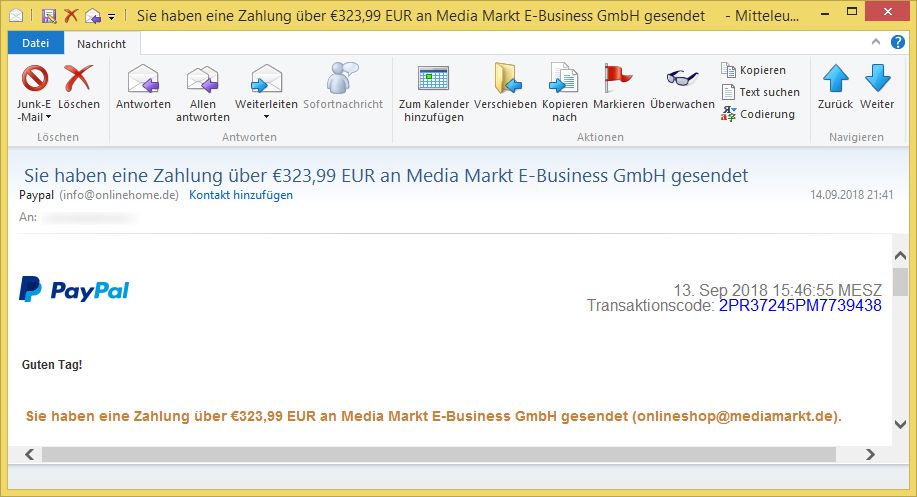Expand the Weiterleiten dropdown arrow
This screenshot has width=917, height=497.
pos(266,118)
